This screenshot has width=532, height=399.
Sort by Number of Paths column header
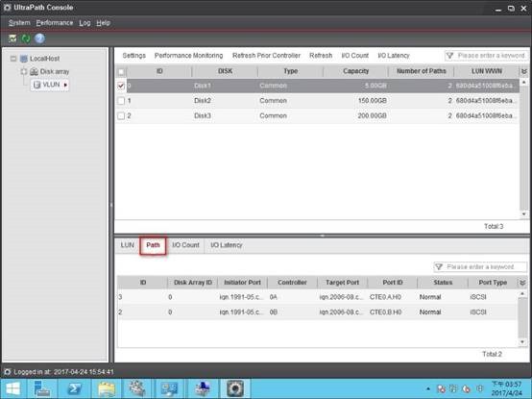(421, 71)
